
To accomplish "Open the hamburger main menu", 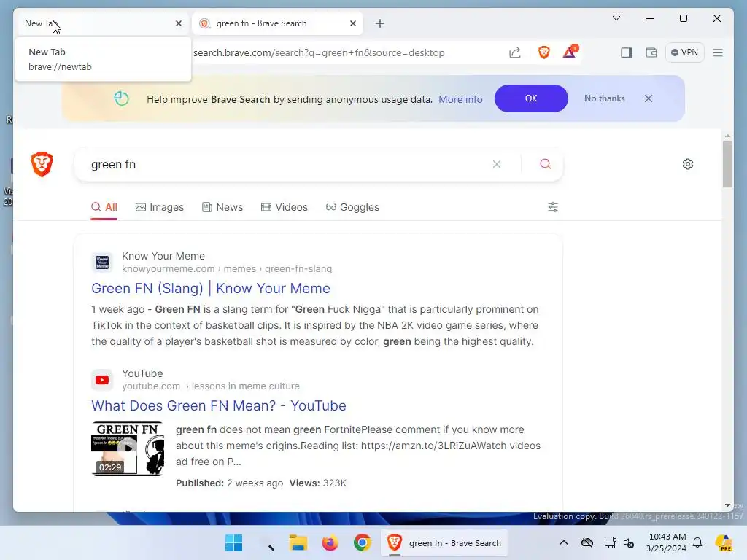I will [x=718, y=52].
